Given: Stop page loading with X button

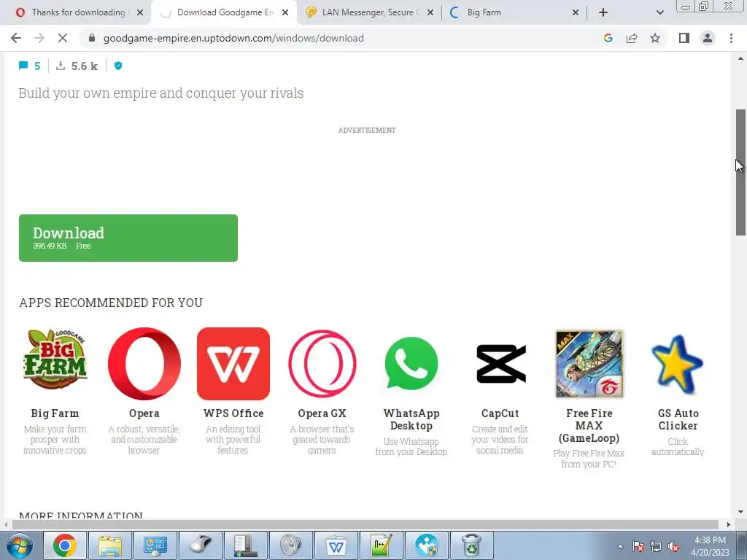Looking at the screenshot, I should tap(63, 38).
